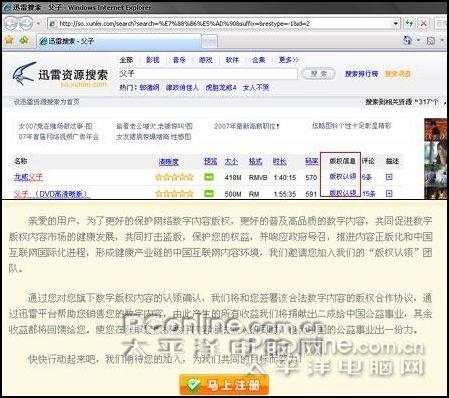Open the first result link ending 父子
The image size is (449, 398).
click(28, 177)
